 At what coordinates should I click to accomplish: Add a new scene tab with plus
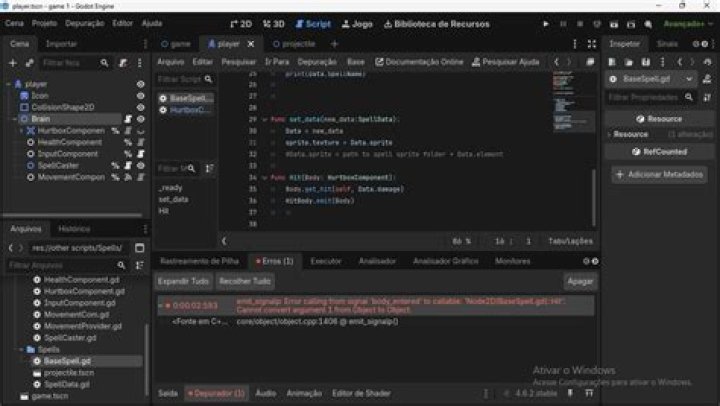(x=334, y=44)
